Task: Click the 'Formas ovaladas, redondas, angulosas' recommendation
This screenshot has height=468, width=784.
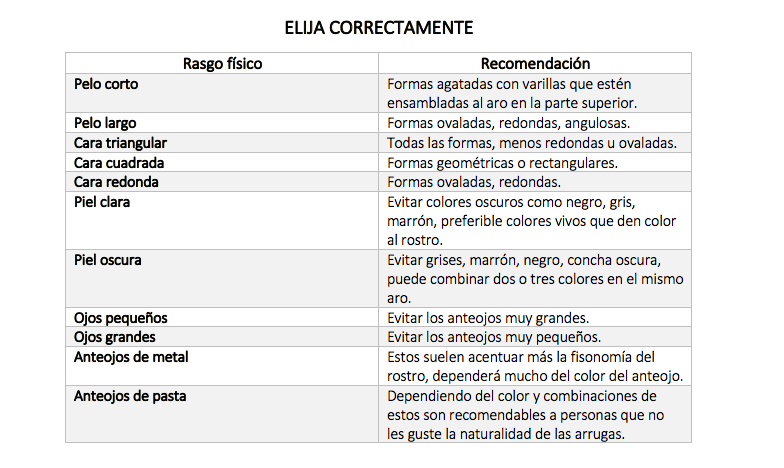Action: coord(508,123)
